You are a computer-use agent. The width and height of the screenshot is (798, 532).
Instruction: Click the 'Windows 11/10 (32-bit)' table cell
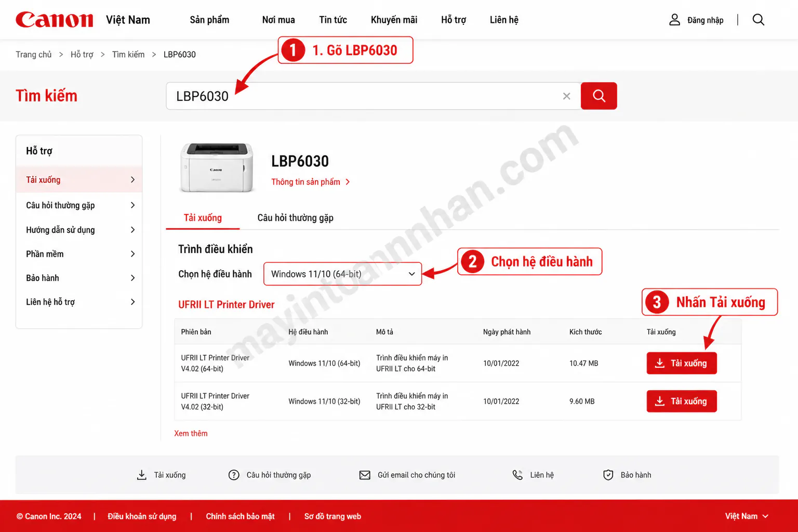point(324,401)
